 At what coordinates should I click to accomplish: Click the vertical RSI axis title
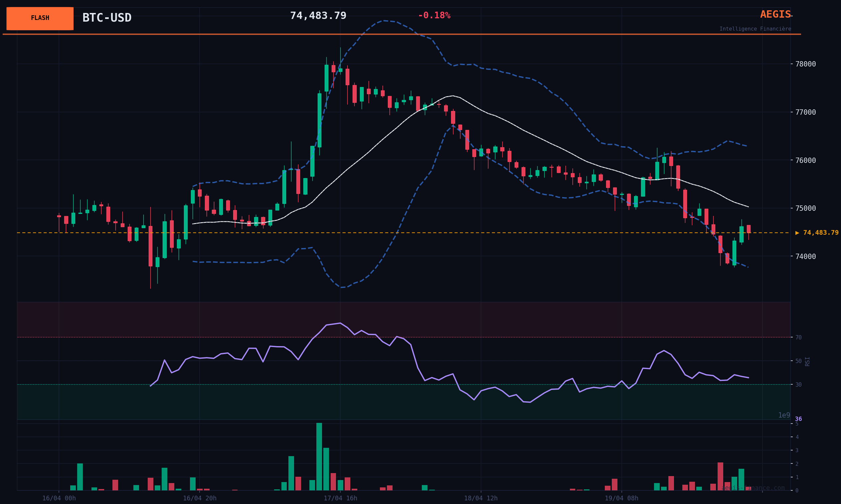point(807,361)
